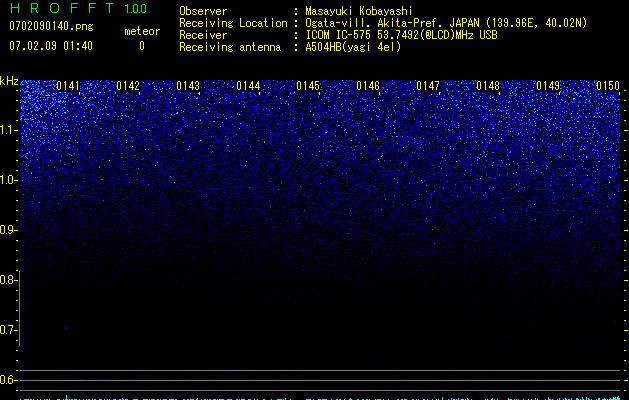Click the meteor count label
The width and height of the screenshot is (629, 400).
pos(142,31)
